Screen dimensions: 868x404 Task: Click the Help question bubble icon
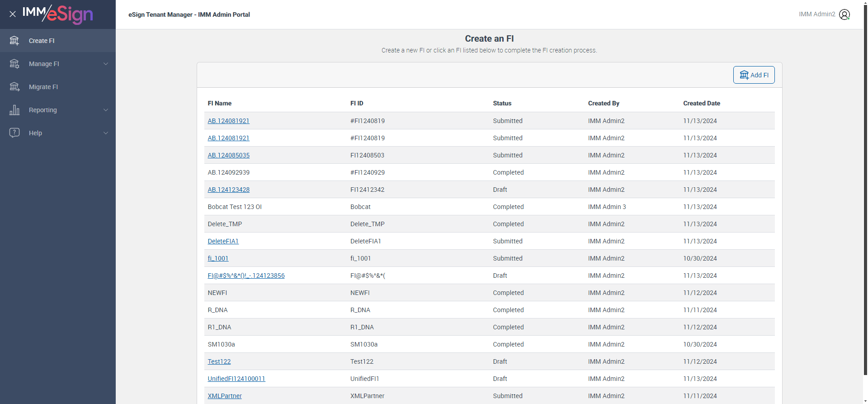[x=14, y=133]
